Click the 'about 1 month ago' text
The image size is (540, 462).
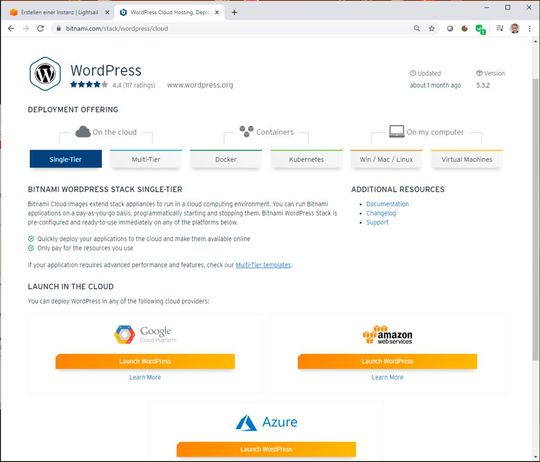435,85
